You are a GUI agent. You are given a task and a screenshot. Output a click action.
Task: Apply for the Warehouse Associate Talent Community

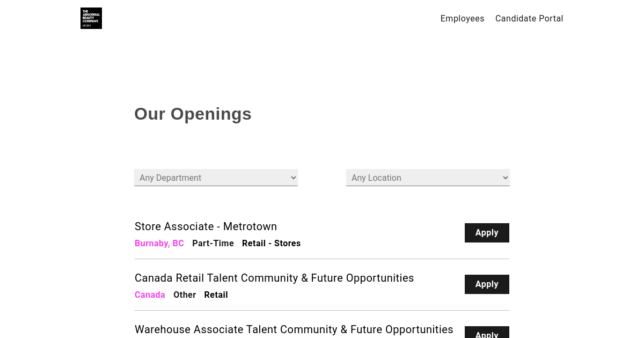click(487, 333)
